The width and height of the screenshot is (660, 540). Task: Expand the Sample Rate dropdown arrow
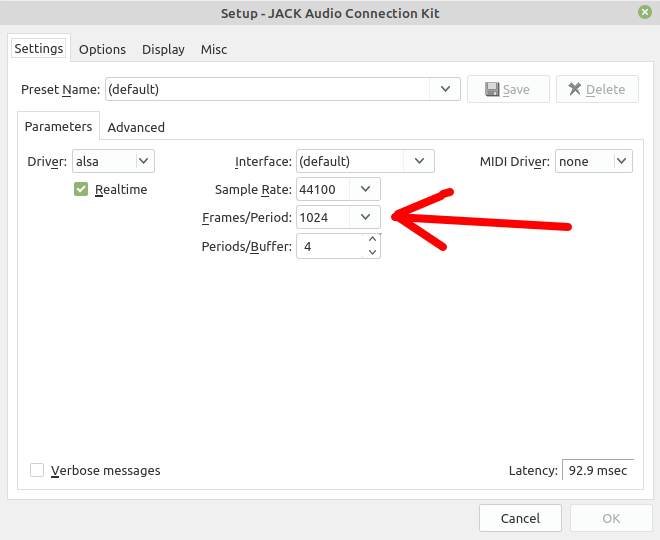(x=365, y=189)
